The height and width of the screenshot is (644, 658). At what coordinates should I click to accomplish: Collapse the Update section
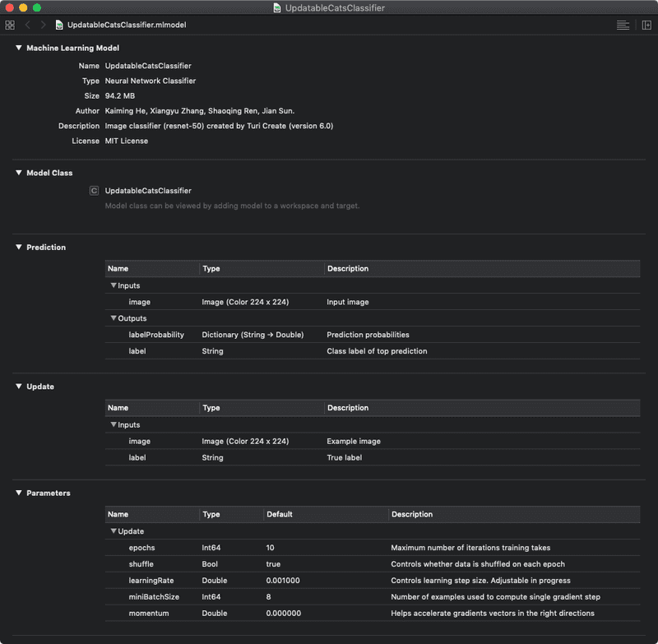click(18, 387)
